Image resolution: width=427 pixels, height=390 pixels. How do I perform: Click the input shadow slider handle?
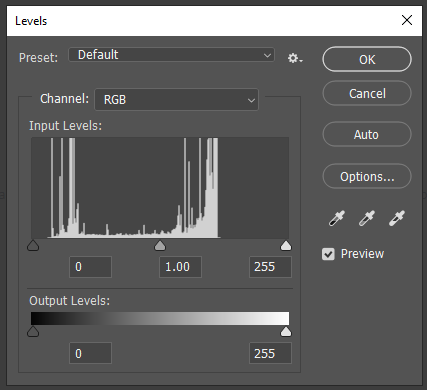33,246
